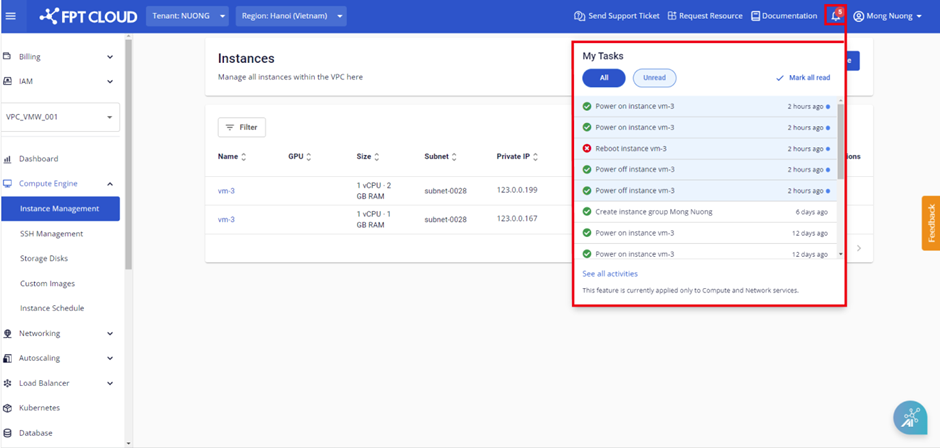Click the AI assistant floating icon
Viewport: 940px width, 448px height.
tap(910, 419)
